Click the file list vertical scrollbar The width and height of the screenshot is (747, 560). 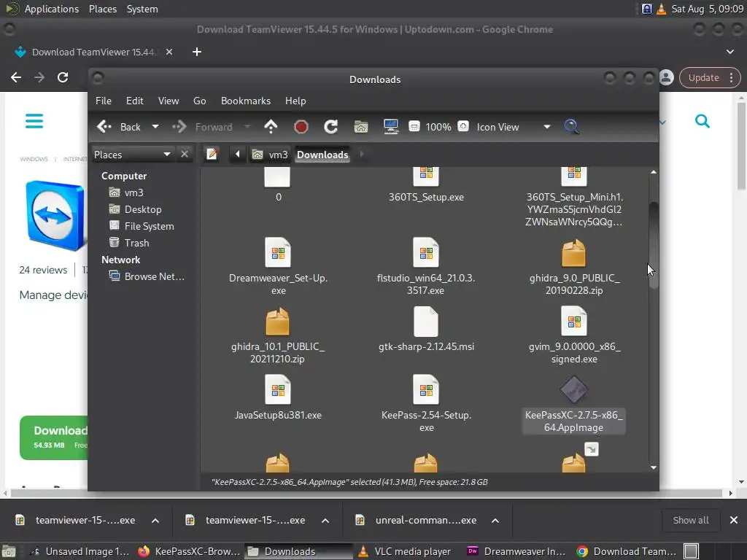click(654, 245)
